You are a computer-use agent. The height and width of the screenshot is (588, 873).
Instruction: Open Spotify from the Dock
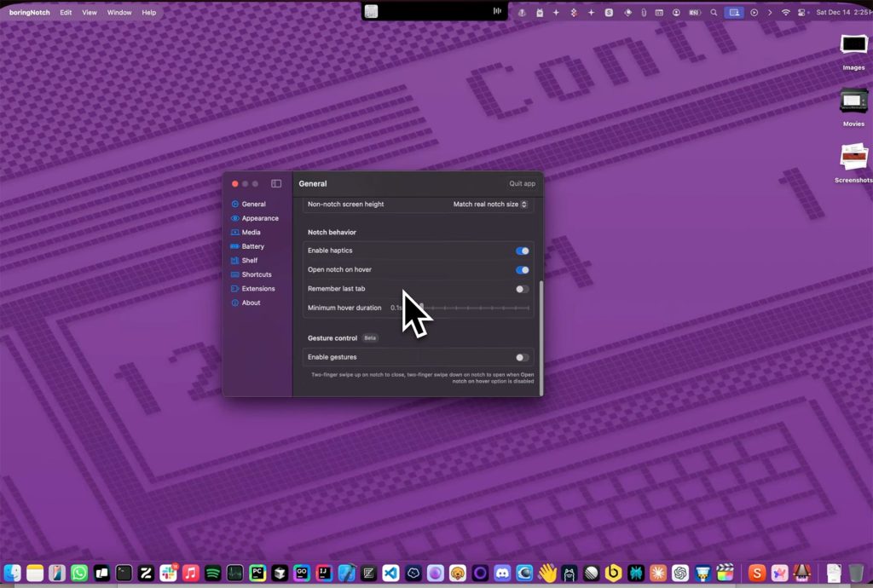click(x=211, y=573)
